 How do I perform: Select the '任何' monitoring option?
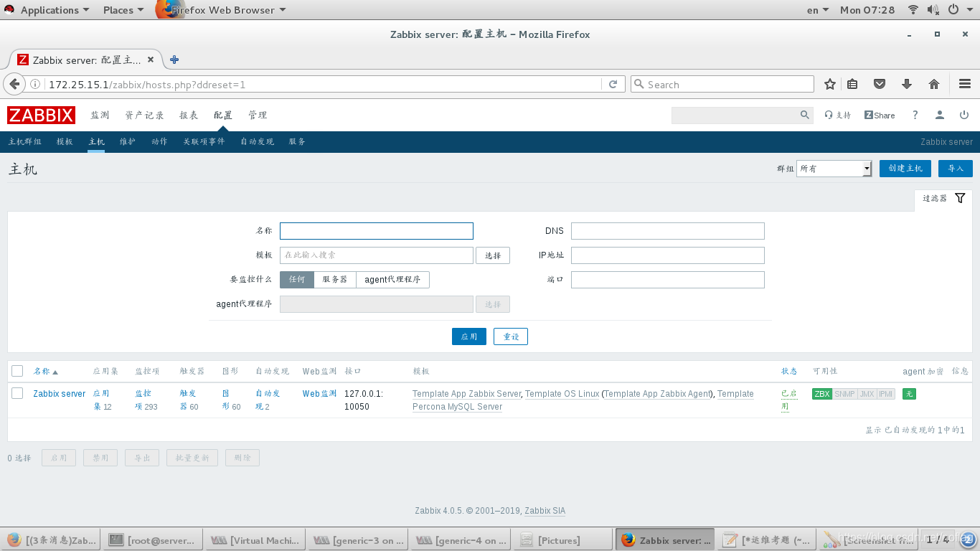pos(297,280)
